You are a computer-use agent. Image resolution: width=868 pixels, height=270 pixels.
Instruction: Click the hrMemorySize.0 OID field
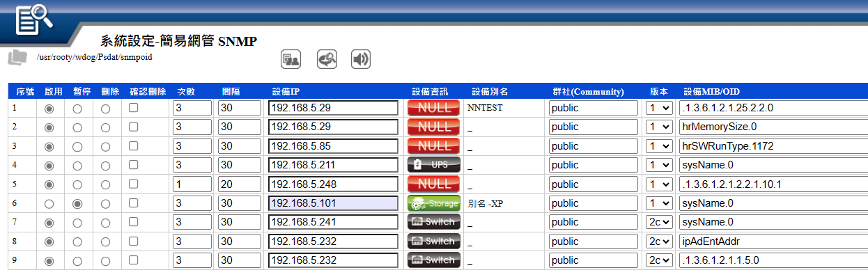click(x=773, y=127)
